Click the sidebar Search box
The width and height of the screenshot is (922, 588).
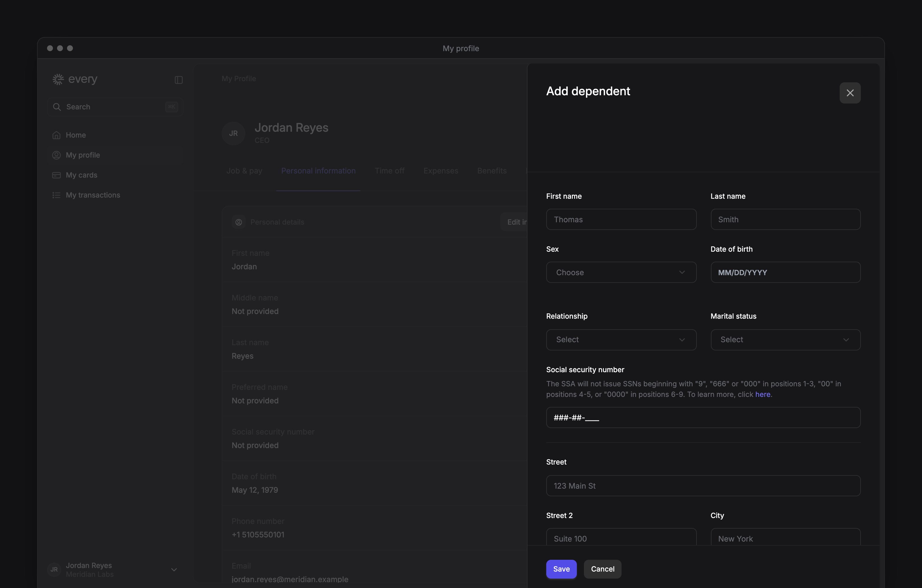[115, 107]
